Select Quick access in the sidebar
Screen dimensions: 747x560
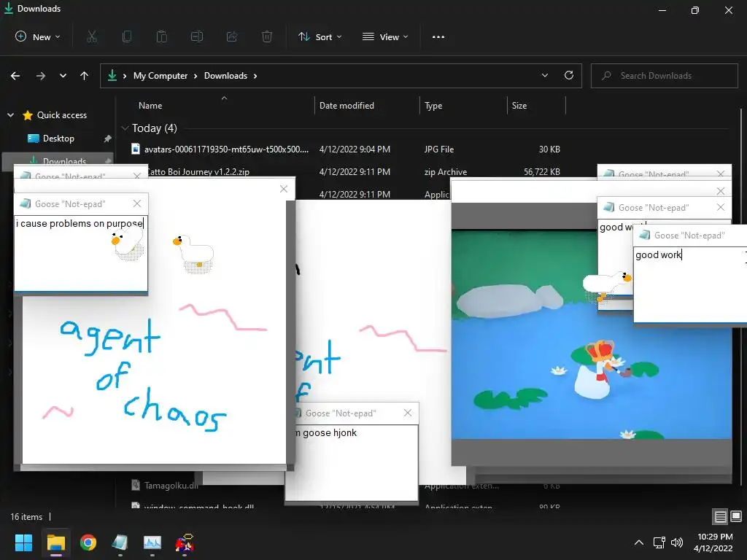pos(61,114)
